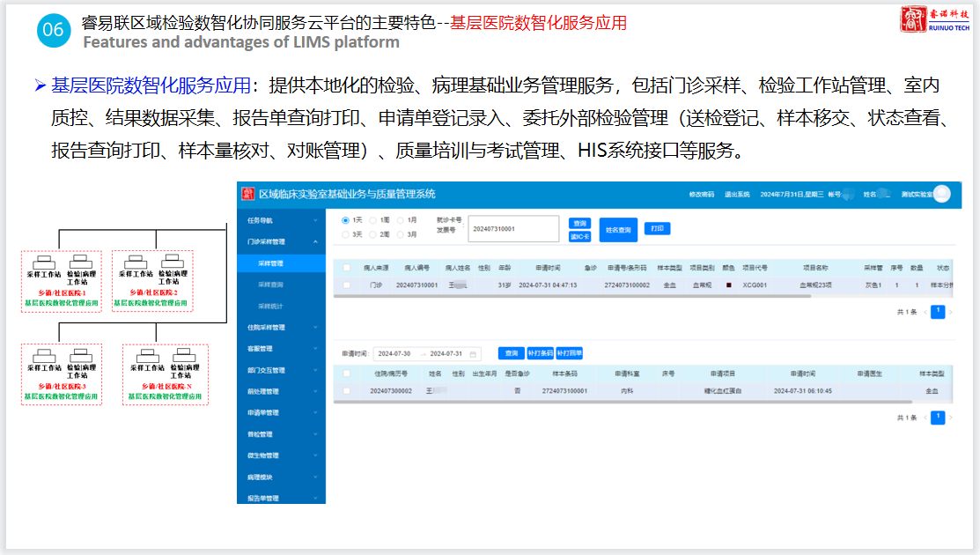Collapse the 门诊采样管理 sidebar section

[280, 241]
